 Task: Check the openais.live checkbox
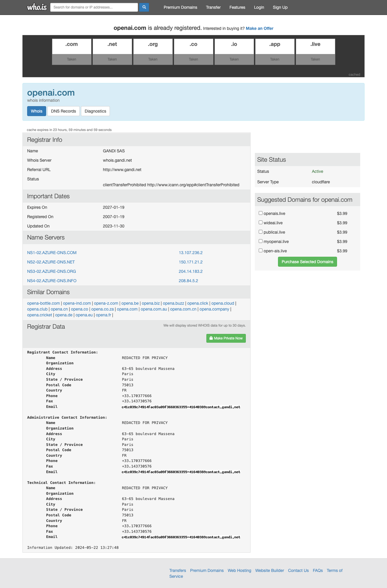point(261,213)
